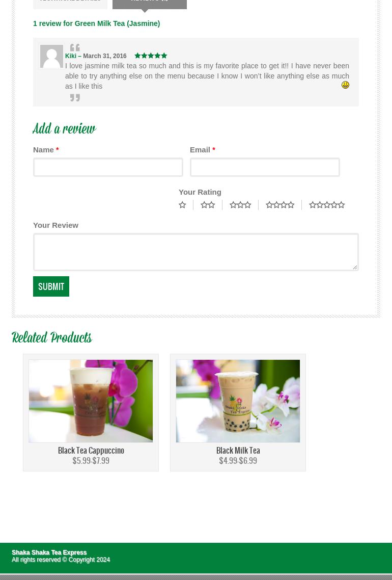Select the two-star rating
The image size is (392, 580).
(x=208, y=205)
